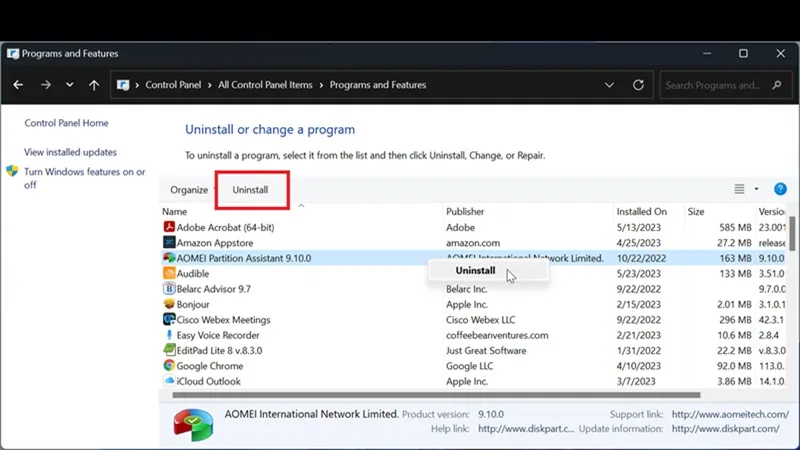Image resolution: width=800 pixels, height=450 pixels.
Task: Open the Organize dropdown menu
Action: tap(190, 190)
